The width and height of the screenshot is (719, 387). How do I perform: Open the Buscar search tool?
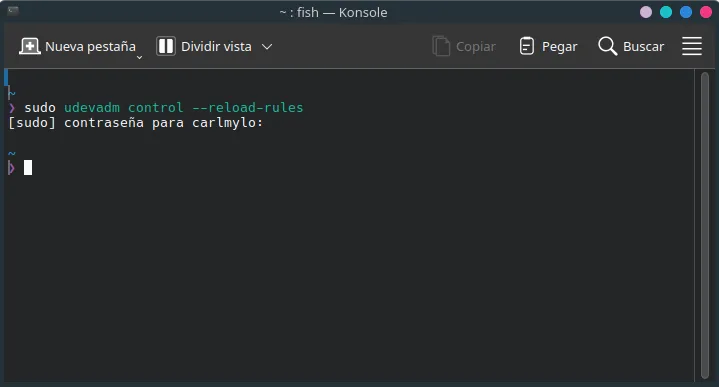point(631,46)
